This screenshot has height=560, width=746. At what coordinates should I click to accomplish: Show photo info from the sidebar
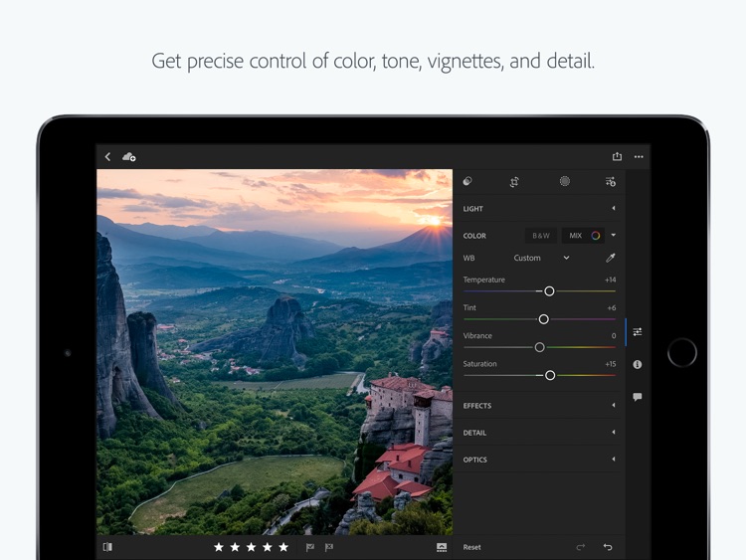pyautogui.click(x=638, y=364)
